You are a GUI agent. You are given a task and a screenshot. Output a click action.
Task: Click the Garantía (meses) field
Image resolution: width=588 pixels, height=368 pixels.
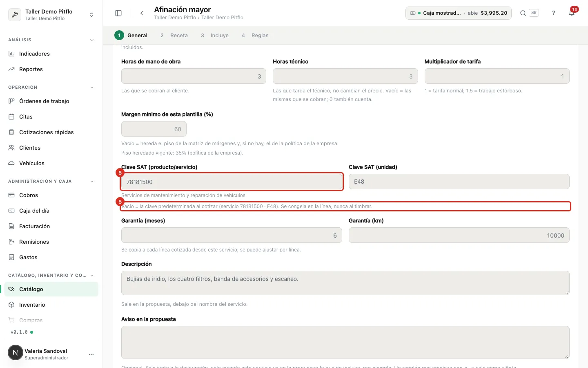[232, 236]
